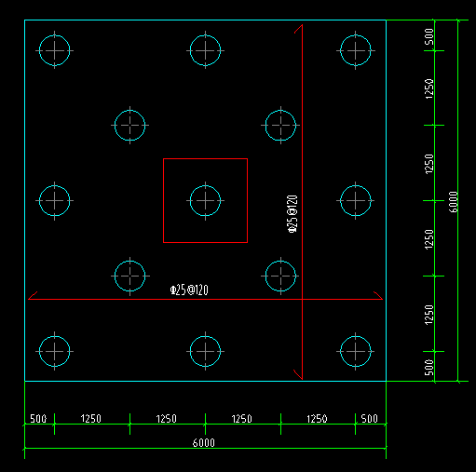
Task: Select the left-edge middle pile circle
Action: [55, 201]
